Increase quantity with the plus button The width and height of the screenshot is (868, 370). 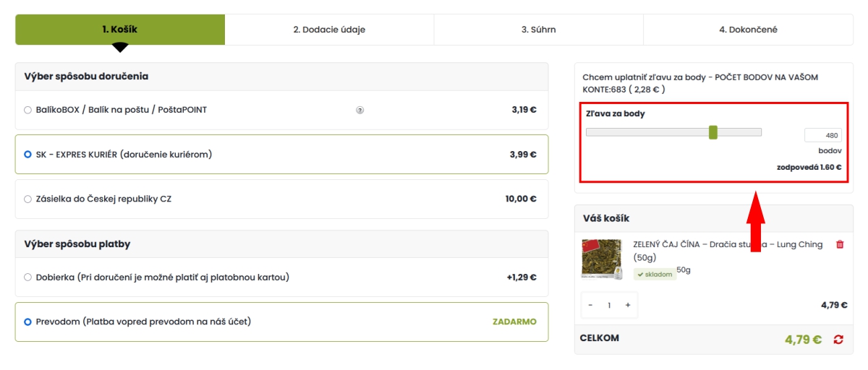pos(628,305)
